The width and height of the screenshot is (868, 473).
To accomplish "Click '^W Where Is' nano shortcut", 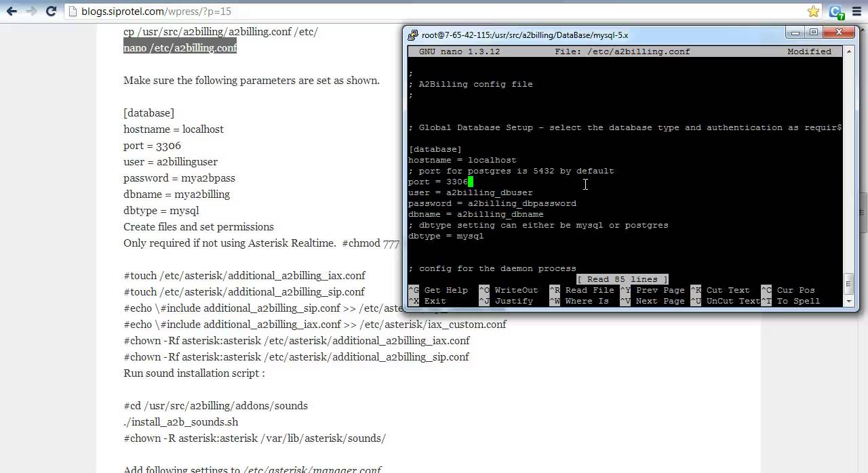I will (x=579, y=301).
